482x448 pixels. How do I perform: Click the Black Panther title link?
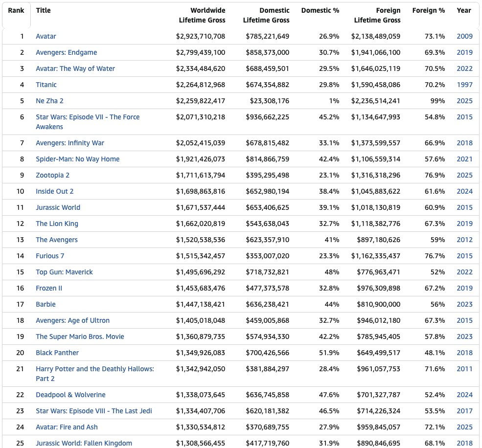[57, 353]
